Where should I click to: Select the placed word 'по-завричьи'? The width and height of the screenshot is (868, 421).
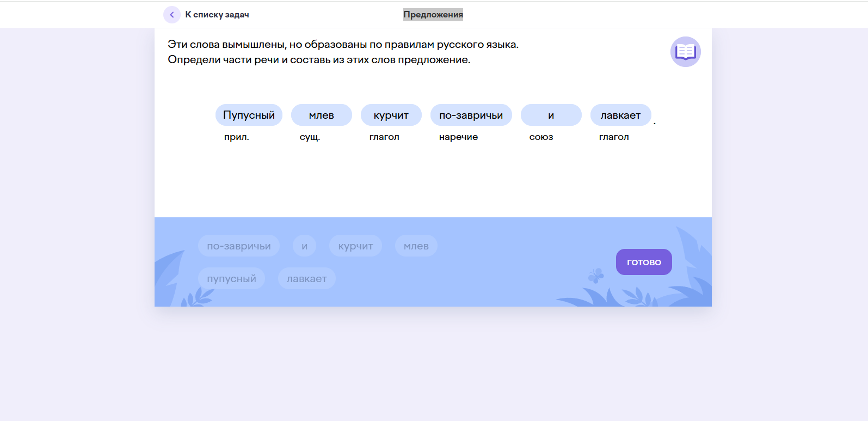point(471,115)
